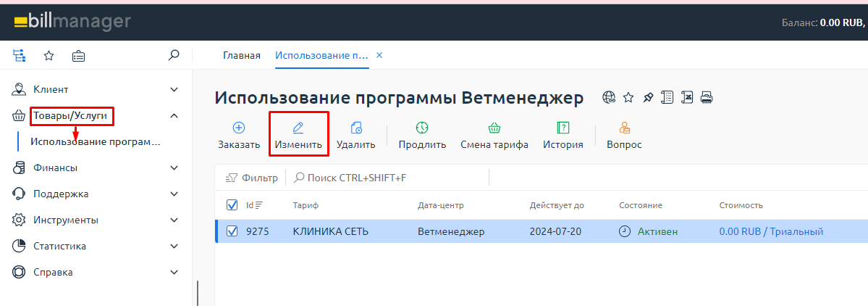Sort by Дата-центр column header
The image size is (868, 306).
click(x=440, y=205)
